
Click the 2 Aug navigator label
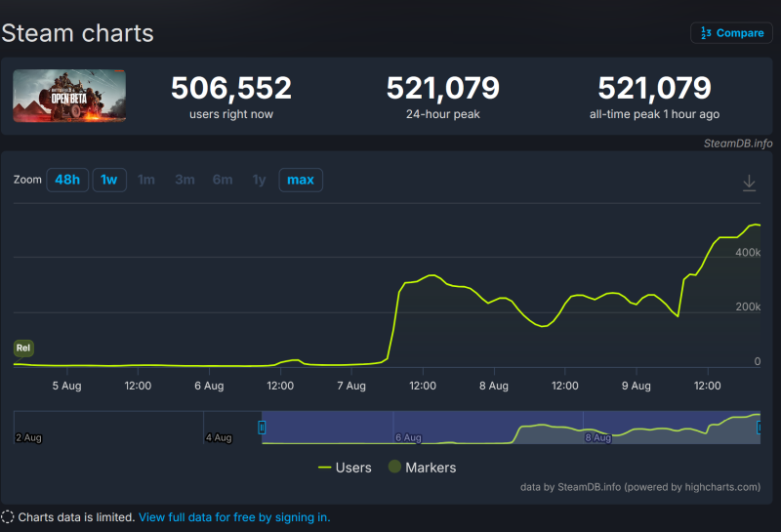click(x=28, y=438)
